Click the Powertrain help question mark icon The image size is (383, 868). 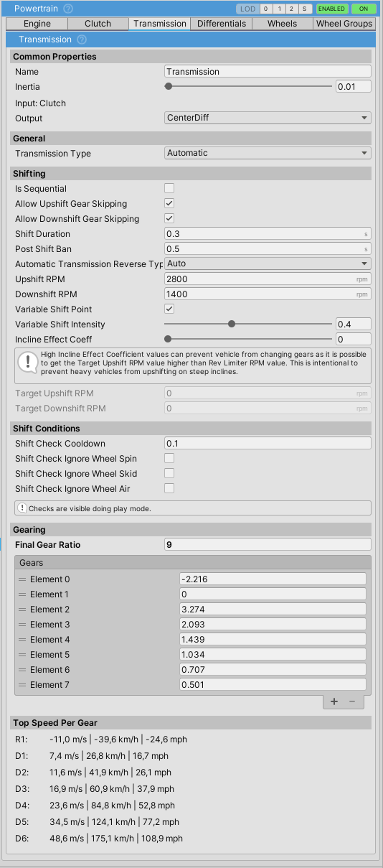click(x=68, y=9)
